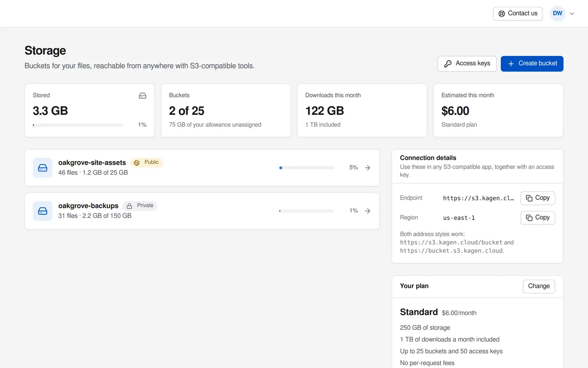Select the endpoint URL text field
The height and width of the screenshot is (368, 588).
click(x=479, y=198)
